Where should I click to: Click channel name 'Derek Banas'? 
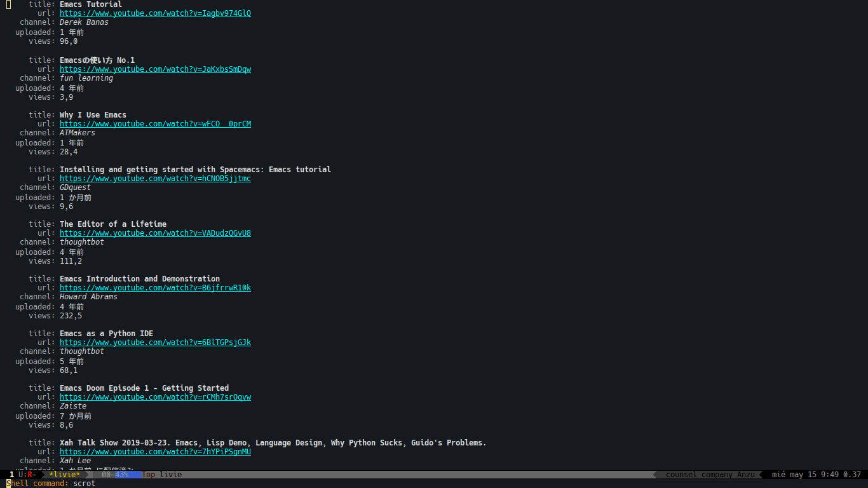click(x=84, y=22)
